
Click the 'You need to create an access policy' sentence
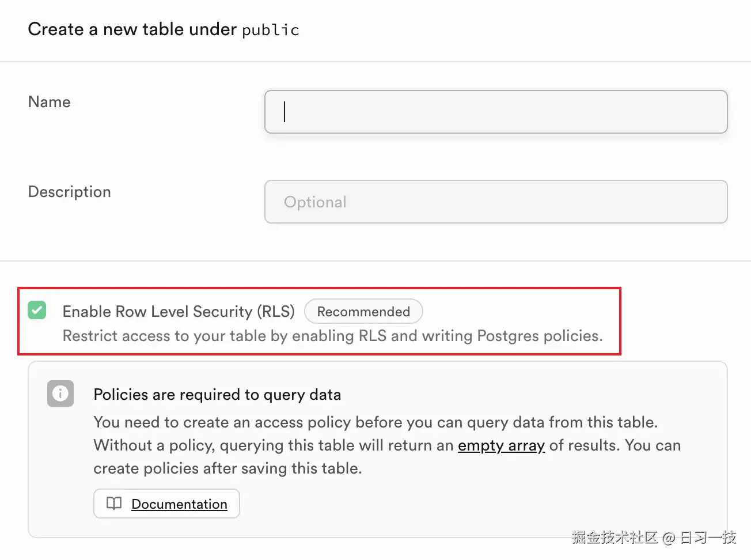click(375, 422)
